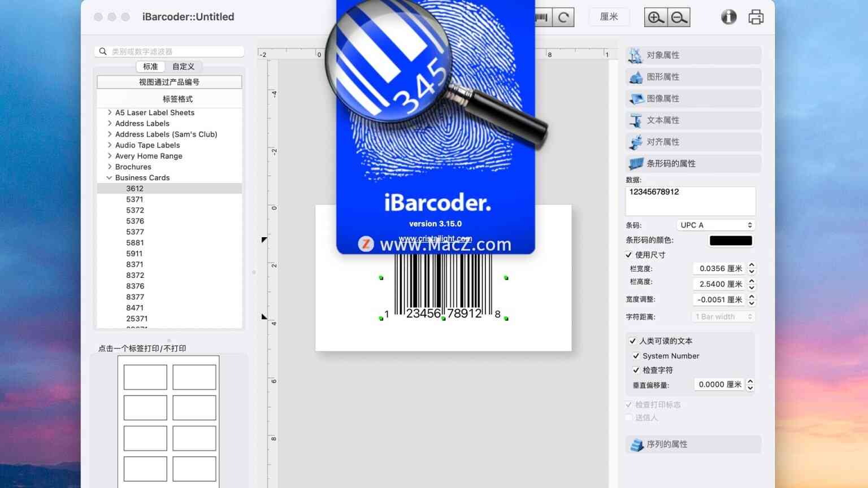This screenshot has height=488, width=868.
Task: Click the 栏高度 value field 2.5400
Action: coord(719,284)
